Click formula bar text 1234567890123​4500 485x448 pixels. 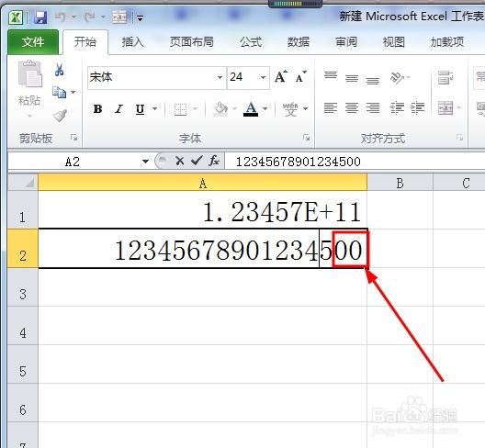[299, 162]
